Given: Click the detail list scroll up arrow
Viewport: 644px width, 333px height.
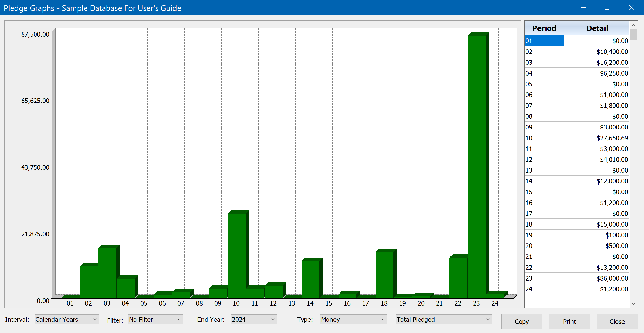Looking at the screenshot, I should click(633, 25).
